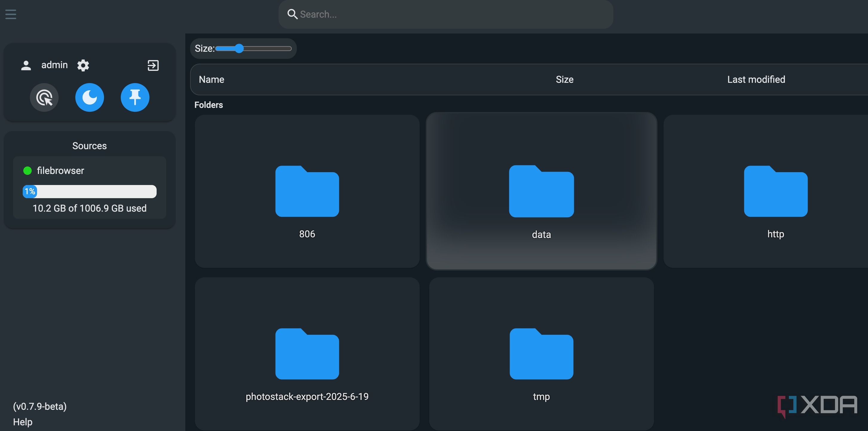The image size is (868, 431).
Task: Open the data folder
Action: click(x=541, y=191)
